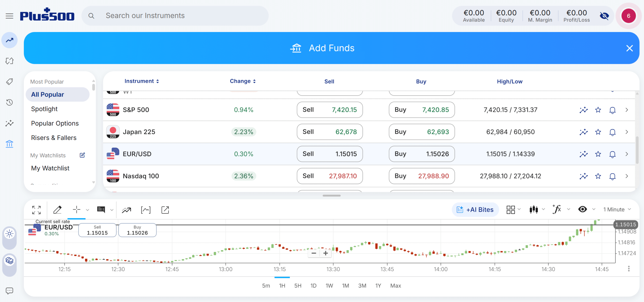Image resolution: width=644 pixels, height=302 pixels.
Task: Open live chat icon in sidebar
Action: coord(9,291)
